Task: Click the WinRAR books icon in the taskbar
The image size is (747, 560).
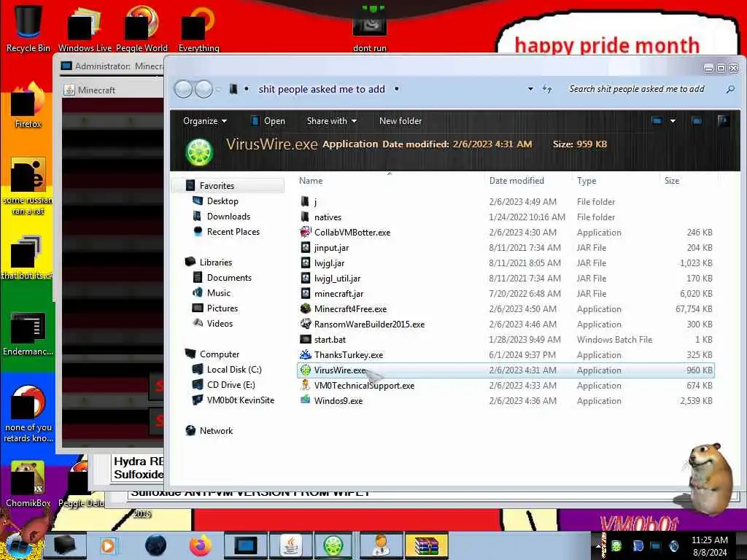Action: tap(426, 545)
